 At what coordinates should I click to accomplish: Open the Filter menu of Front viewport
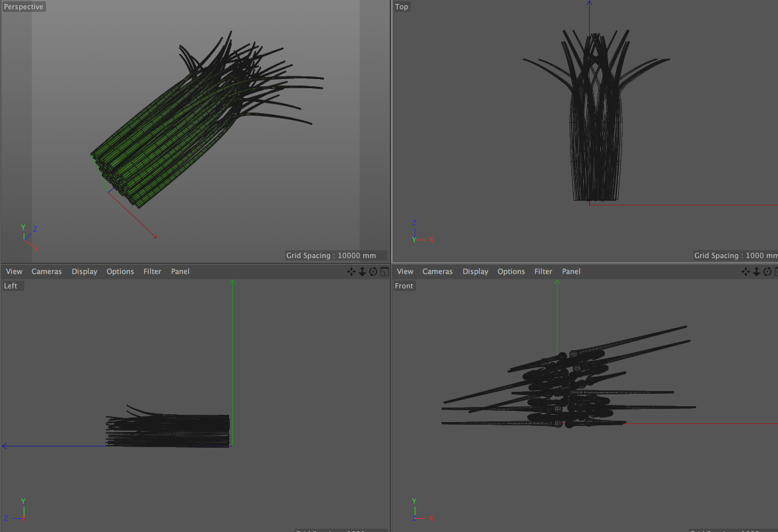[x=543, y=271]
